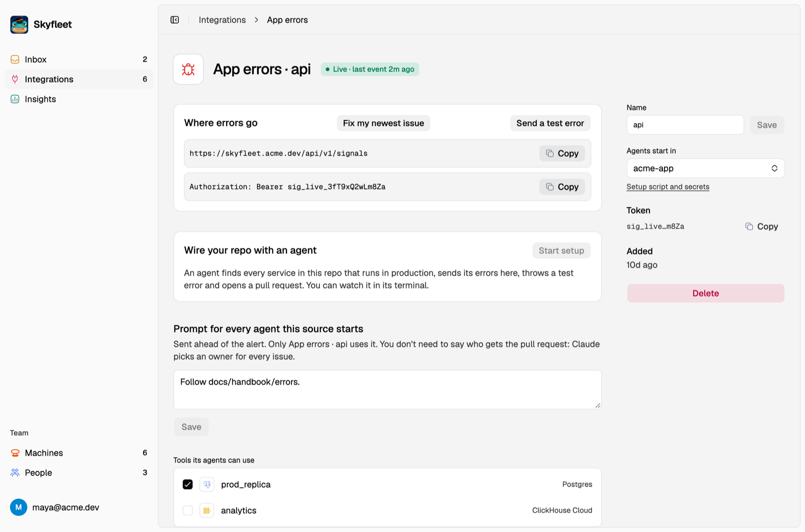This screenshot has height=532, width=805.
Task: Copy the signals endpoint URL
Action: (562, 153)
